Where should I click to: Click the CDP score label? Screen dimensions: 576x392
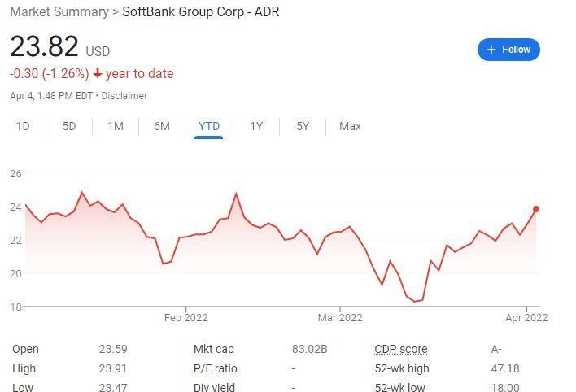[400, 349]
